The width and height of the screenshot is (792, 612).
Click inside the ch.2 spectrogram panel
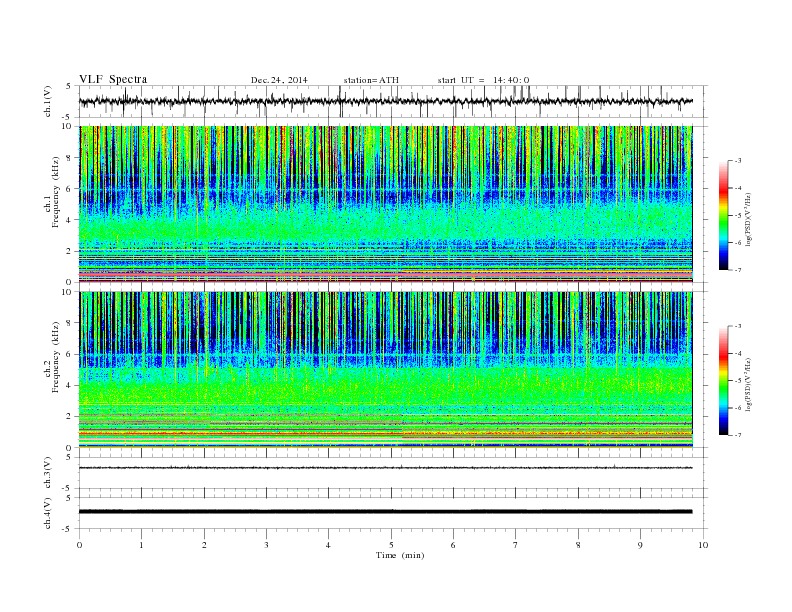[x=386, y=369]
